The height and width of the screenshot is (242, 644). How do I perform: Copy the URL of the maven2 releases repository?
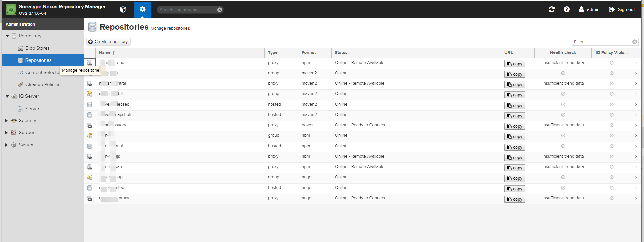click(515, 106)
